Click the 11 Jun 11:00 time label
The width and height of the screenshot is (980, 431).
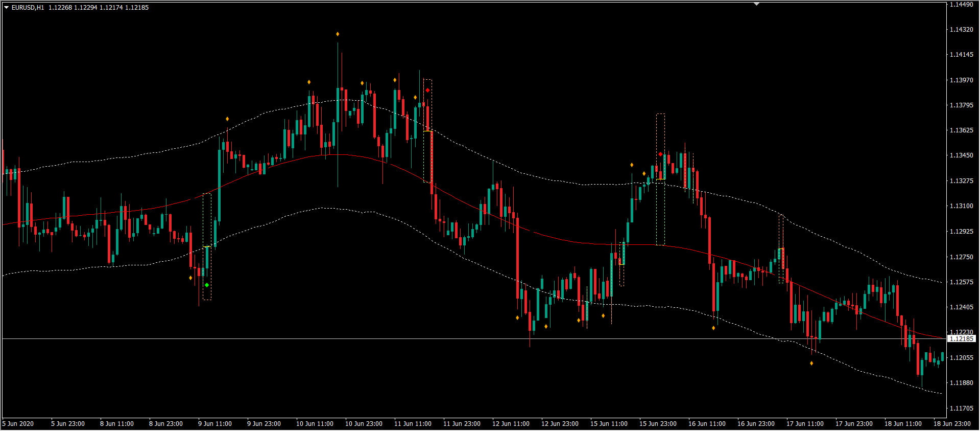(x=413, y=424)
